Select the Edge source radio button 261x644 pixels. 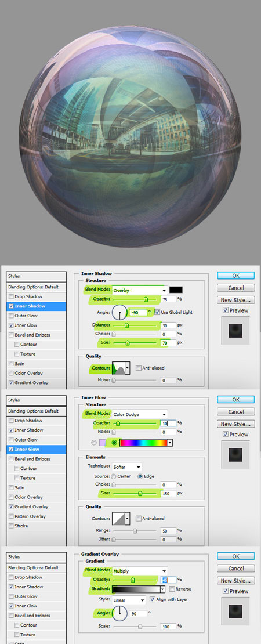pyautogui.click(x=140, y=476)
